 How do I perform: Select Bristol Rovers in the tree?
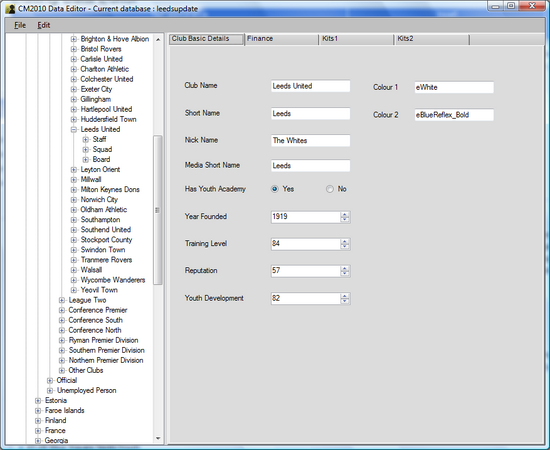[101, 49]
